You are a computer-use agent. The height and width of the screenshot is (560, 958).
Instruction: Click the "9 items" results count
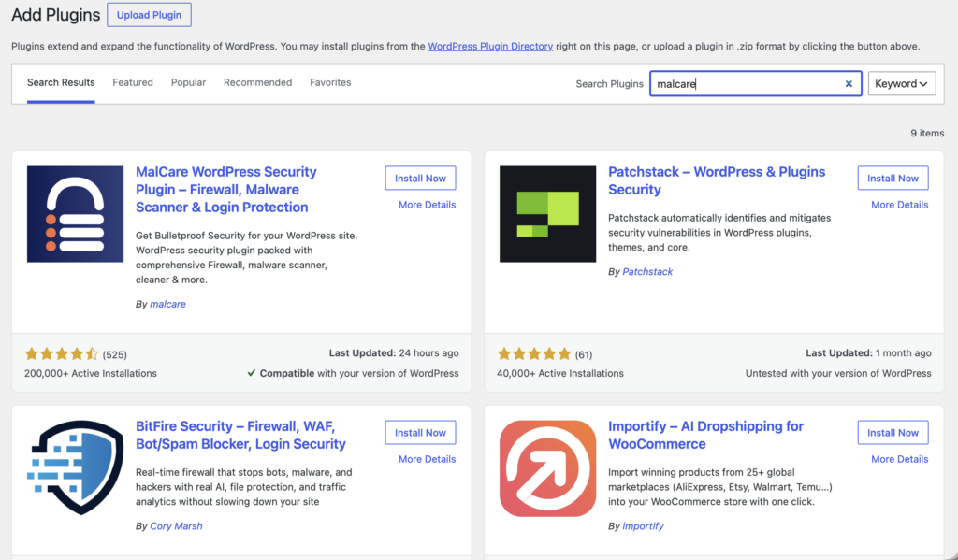[927, 133]
